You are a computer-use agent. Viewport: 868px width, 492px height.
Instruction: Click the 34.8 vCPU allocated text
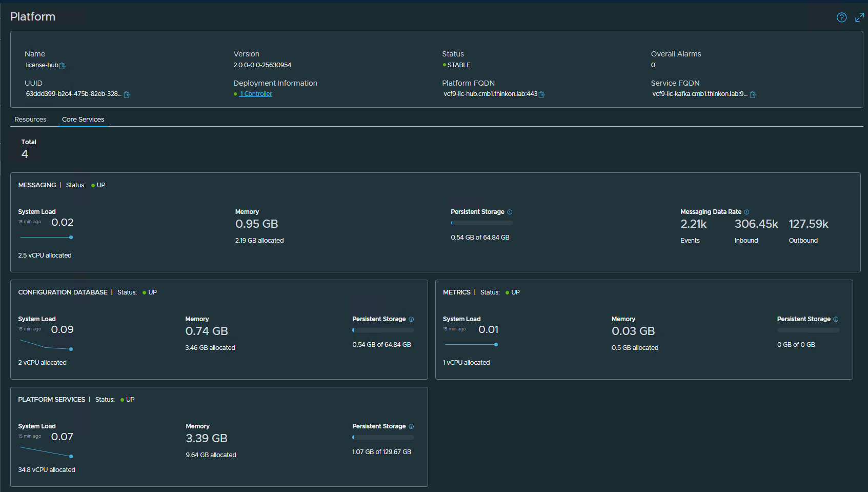point(47,470)
